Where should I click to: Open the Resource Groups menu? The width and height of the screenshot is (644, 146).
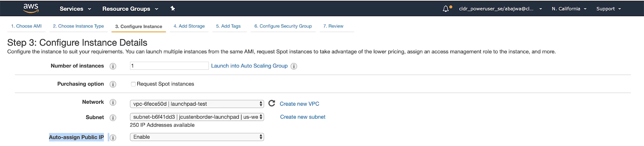pyautogui.click(x=130, y=8)
